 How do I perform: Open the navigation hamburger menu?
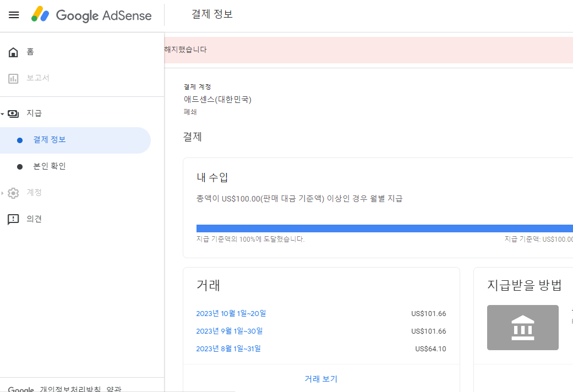pyautogui.click(x=14, y=15)
